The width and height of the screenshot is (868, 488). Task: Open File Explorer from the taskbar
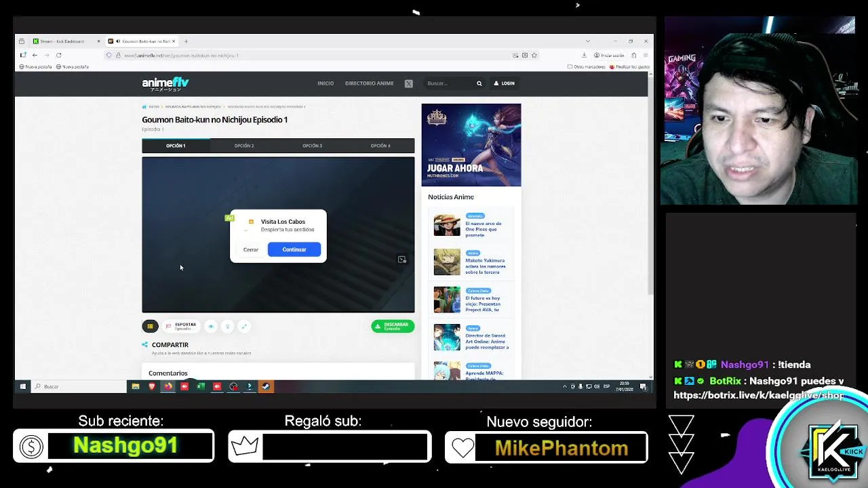pyautogui.click(x=136, y=386)
